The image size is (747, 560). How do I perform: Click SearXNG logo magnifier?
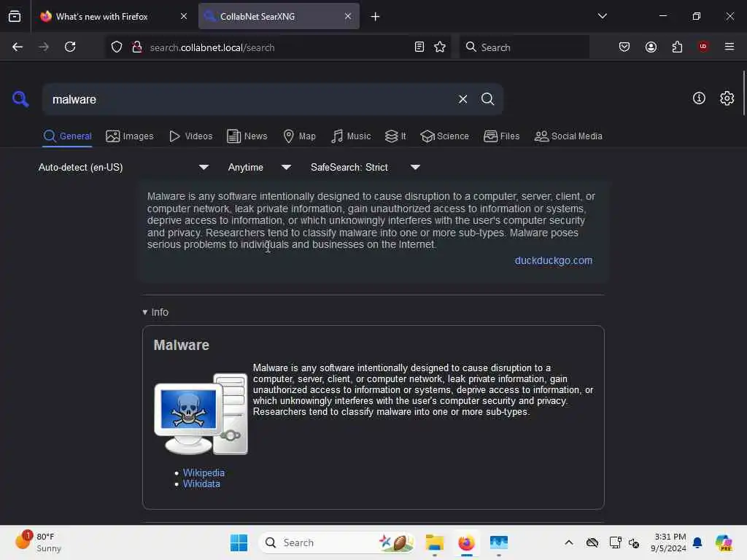point(20,99)
